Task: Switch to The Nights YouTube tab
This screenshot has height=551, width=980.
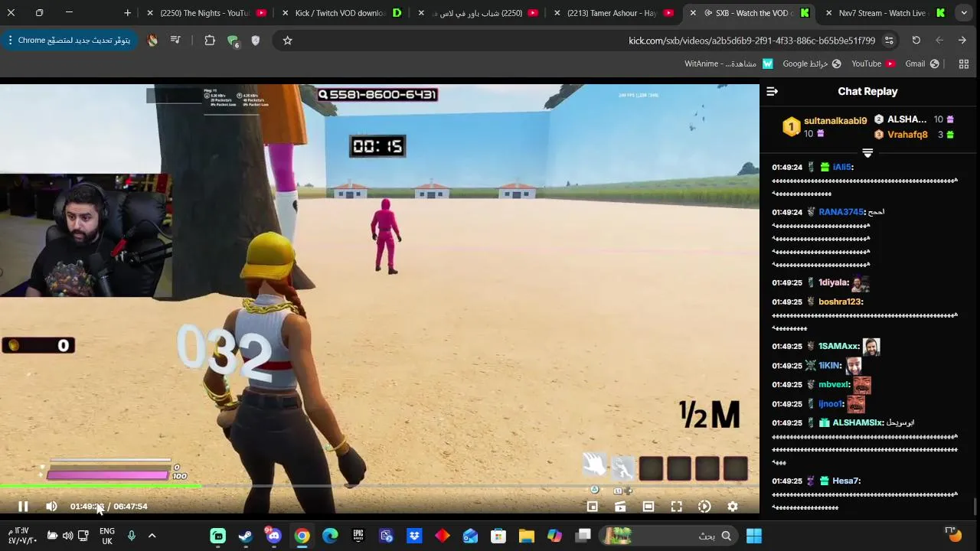Action: point(204,13)
